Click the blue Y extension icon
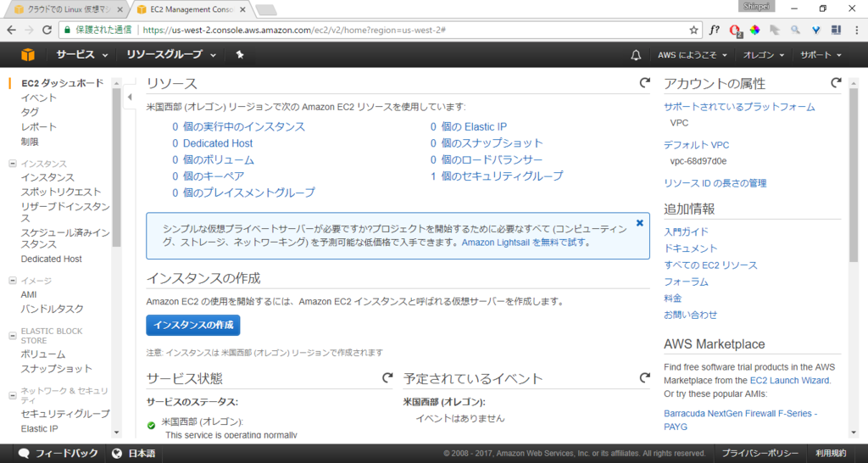Viewport: 868px width, 463px height. [816, 30]
